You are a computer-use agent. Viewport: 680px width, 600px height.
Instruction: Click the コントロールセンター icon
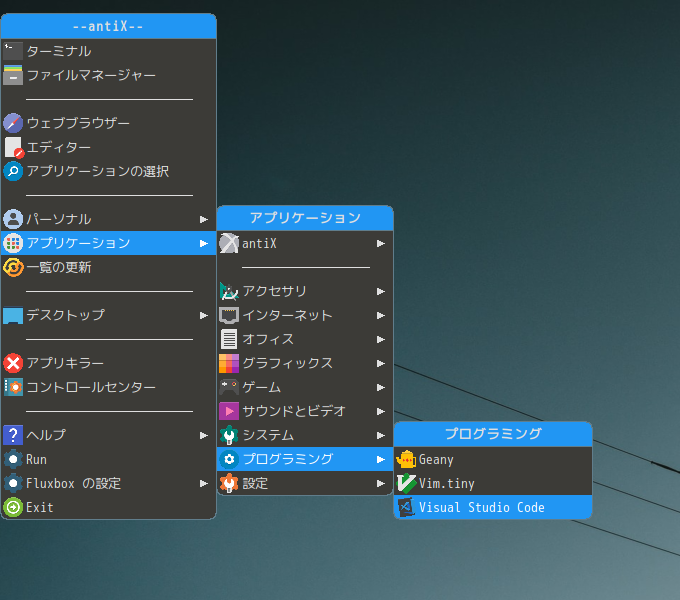tap(13, 387)
